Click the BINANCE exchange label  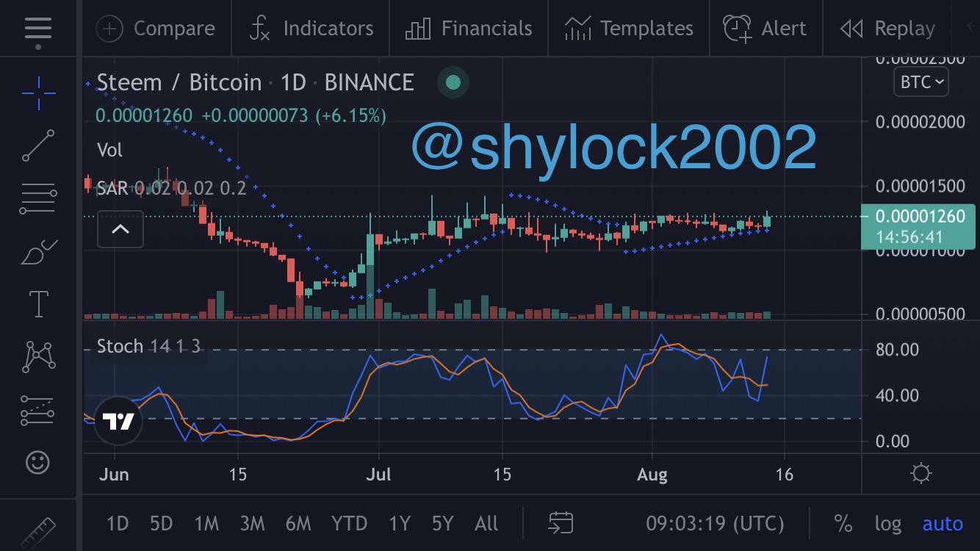pos(370,82)
